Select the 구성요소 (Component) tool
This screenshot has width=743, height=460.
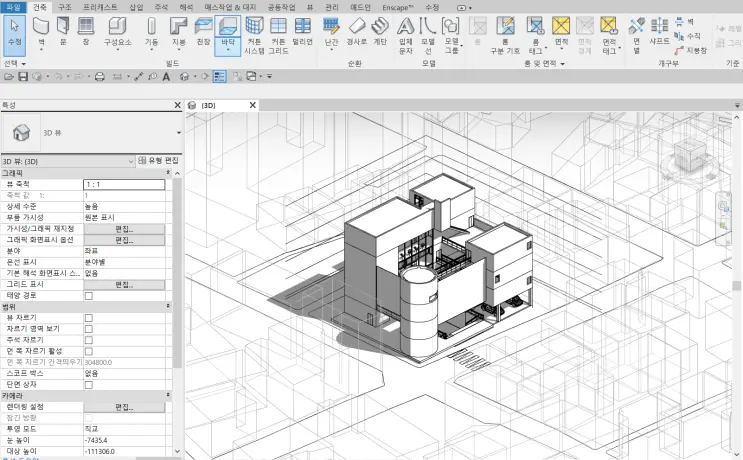118,32
